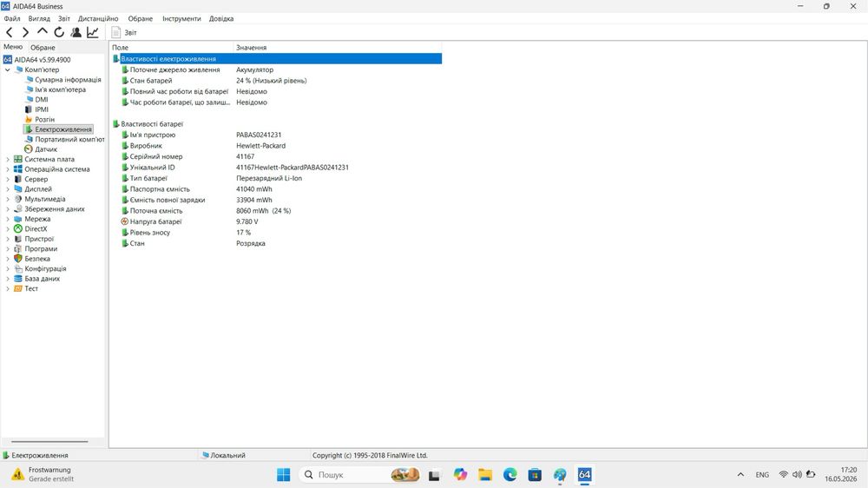Click AIDA64 taskbar icon
The image size is (868, 488).
coord(584,475)
